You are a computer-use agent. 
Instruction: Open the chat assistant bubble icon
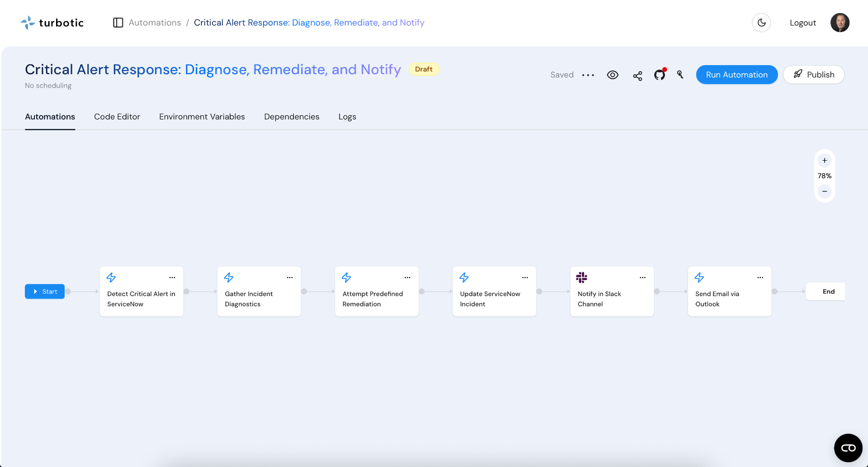(x=848, y=448)
